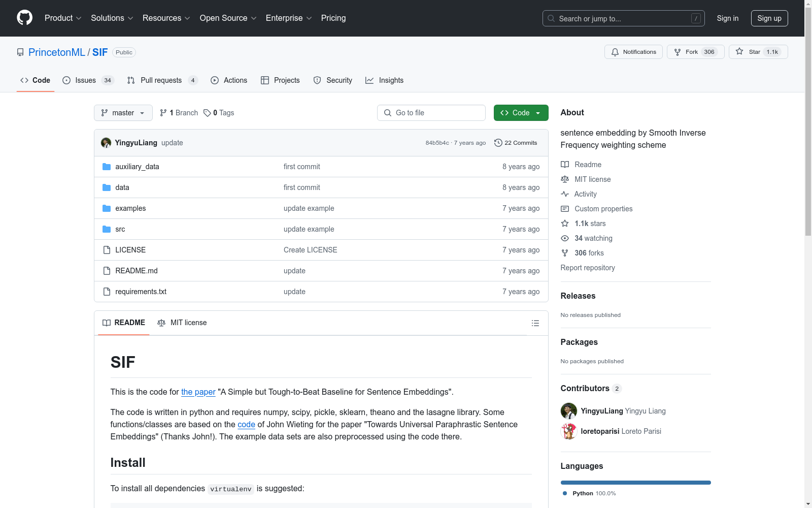This screenshot has width=812, height=508.
Task: Expand the Enterprise menu
Action: pos(289,18)
